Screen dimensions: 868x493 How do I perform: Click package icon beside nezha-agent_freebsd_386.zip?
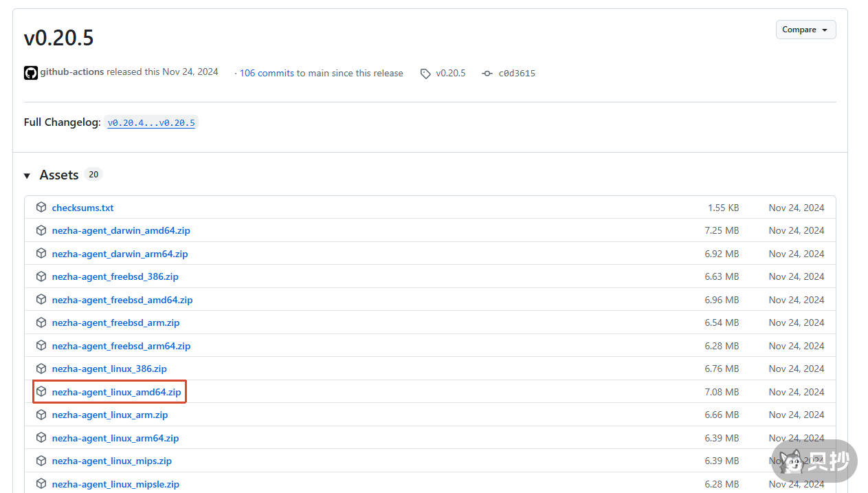tap(41, 276)
